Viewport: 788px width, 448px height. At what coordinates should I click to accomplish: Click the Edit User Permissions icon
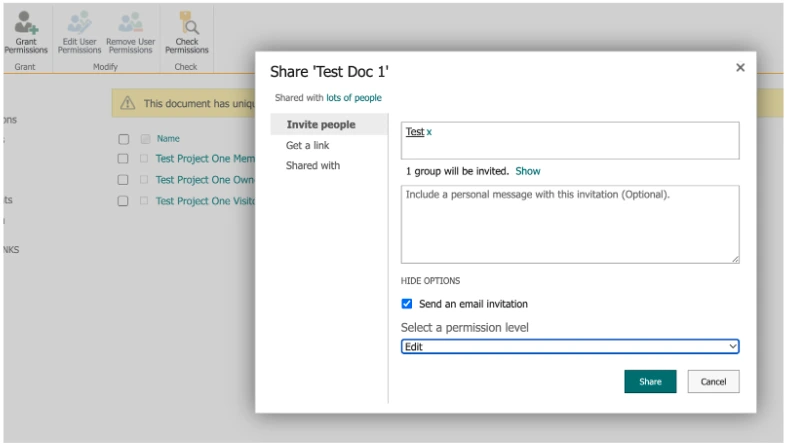[x=79, y=23]
